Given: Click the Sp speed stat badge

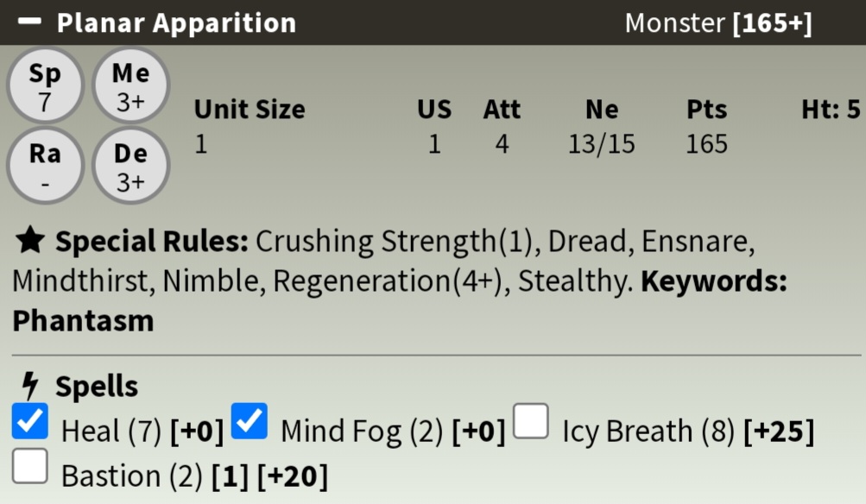Looking at the screenshot, I should click(x=45, y=85).
